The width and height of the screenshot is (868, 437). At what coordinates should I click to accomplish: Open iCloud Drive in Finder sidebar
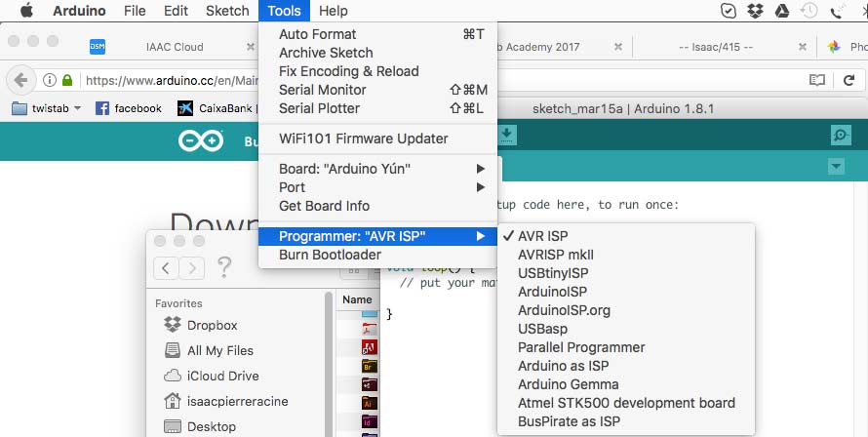(212, 376)
